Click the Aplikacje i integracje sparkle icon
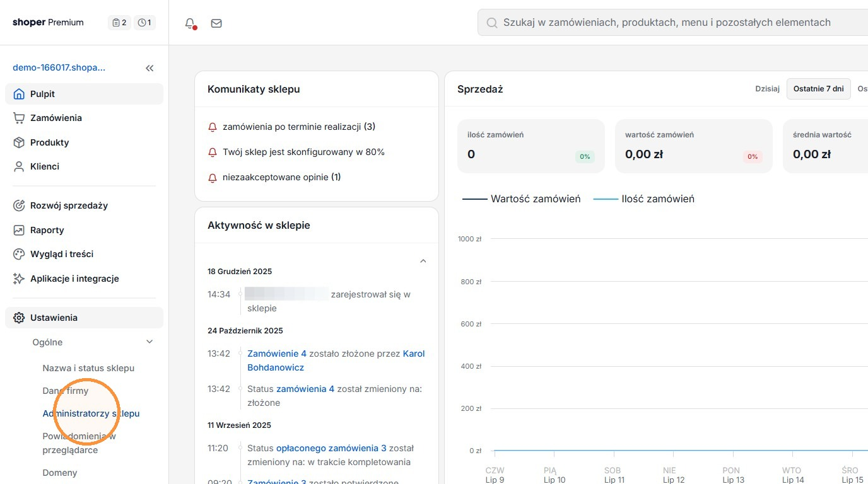The height and width of the screenshot is (484, 868). [19, 279]
